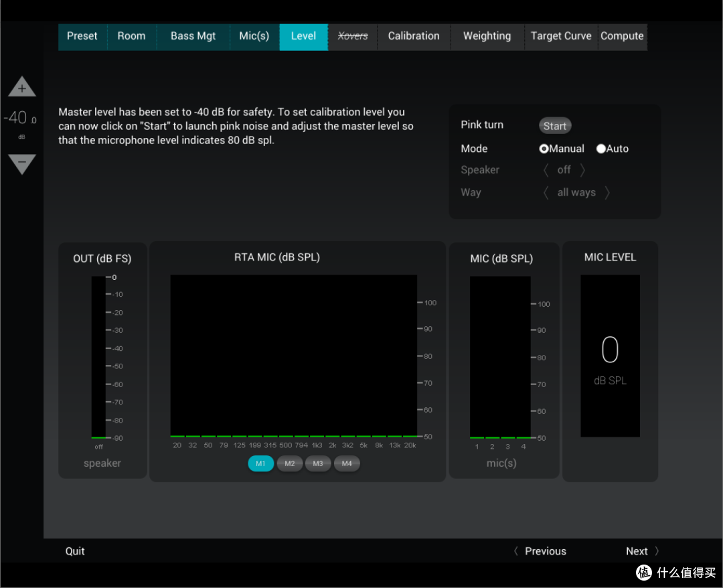This screenshot has width=723, height=588.
Task: Select the M2 microphone button
Action: point(289,463)
